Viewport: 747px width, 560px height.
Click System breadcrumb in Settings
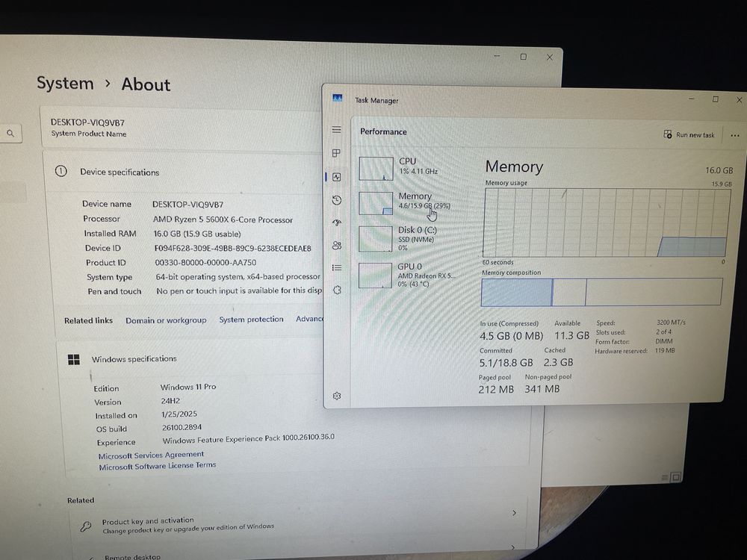tap(65, 84)
